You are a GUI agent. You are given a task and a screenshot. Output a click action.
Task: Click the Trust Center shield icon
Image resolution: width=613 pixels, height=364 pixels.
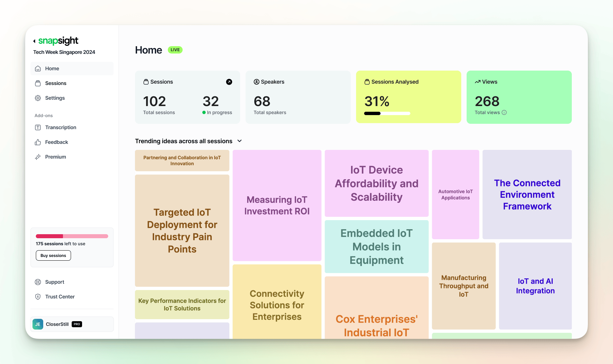(x=38, y=296)
